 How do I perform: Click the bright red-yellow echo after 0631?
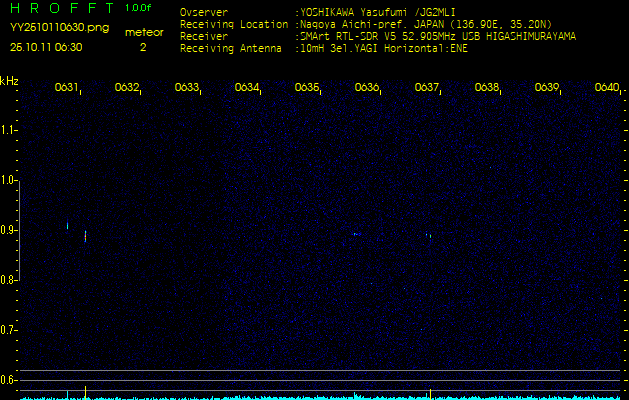[x=85, y=236]
